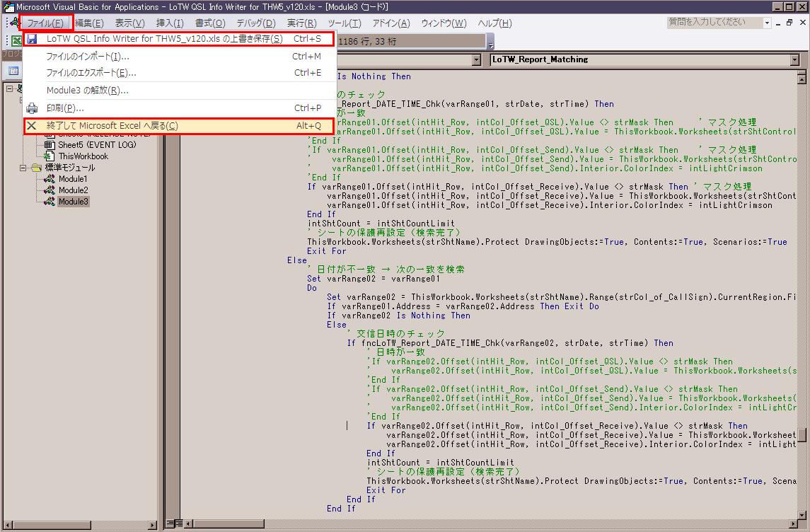Click the X icon beside 終了して
Viewport: 810px width, 532px height.
click(32, 125)
